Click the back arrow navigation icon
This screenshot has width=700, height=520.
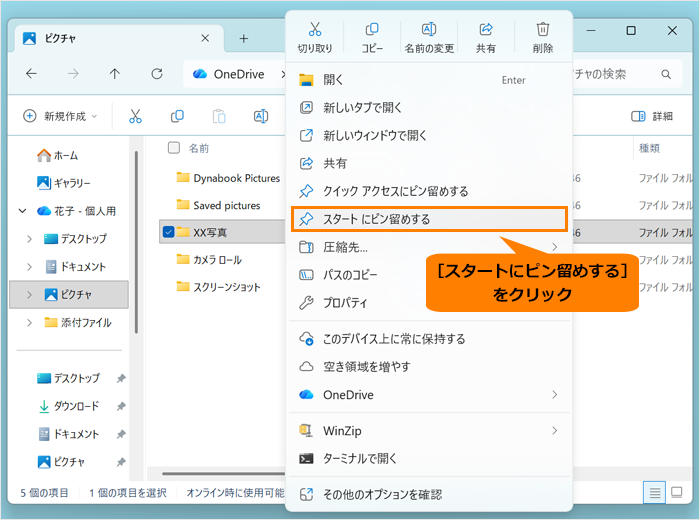coord(31,74)
